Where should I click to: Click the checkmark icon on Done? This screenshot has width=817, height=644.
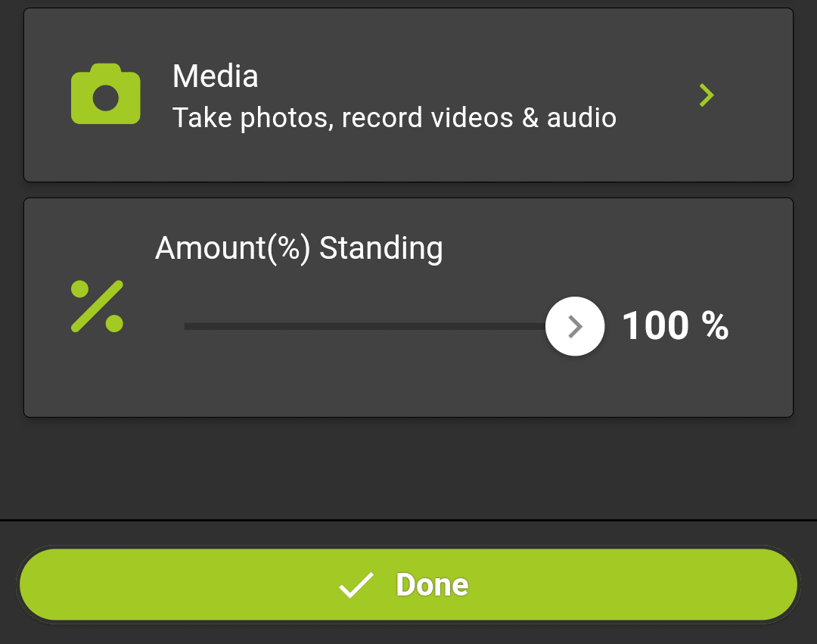(x=356, y=585)
